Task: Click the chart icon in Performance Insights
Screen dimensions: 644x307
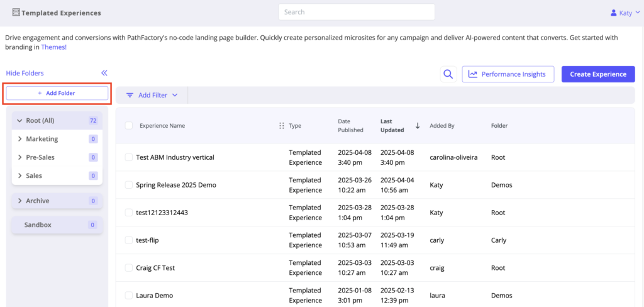Action: 473,74
